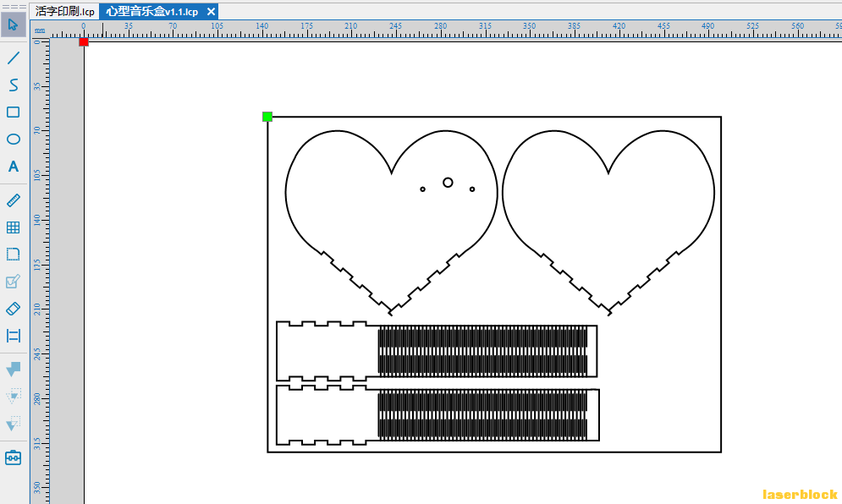
Task: Select the ruler measure tool
Action: click(14, 200)
